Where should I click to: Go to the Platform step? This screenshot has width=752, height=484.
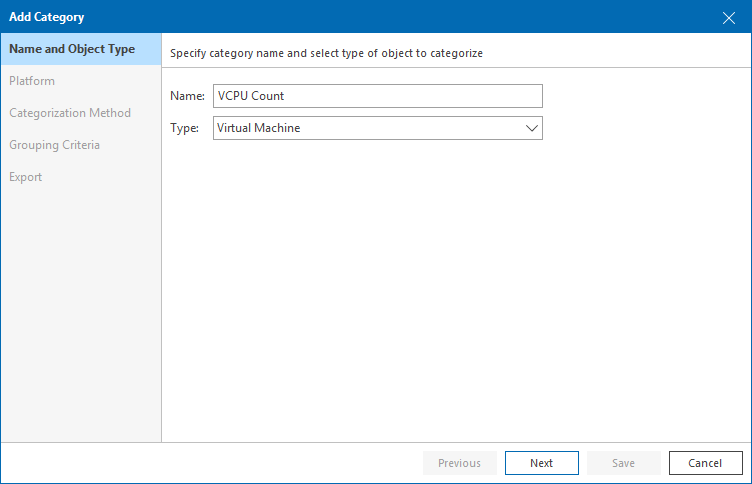(x=32, y=81)
